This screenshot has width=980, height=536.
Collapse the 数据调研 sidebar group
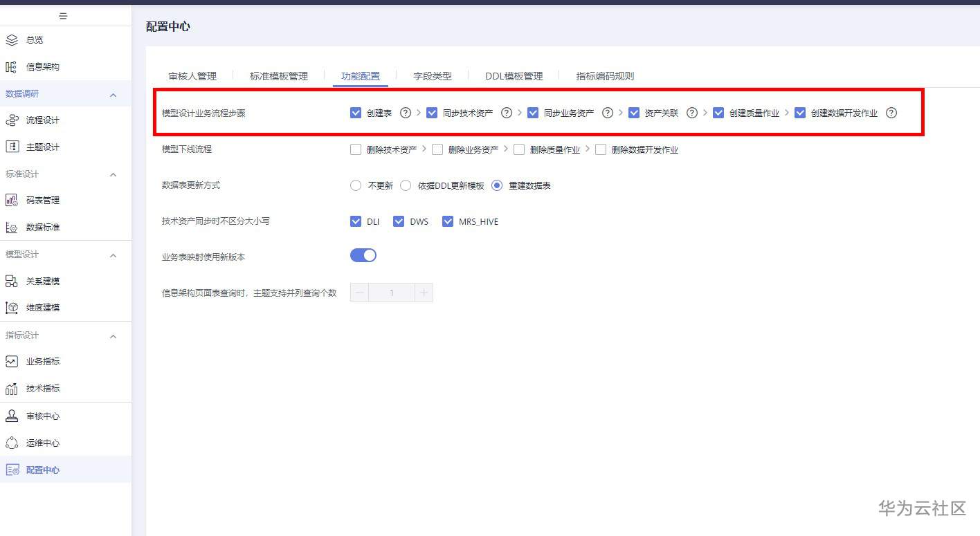(x=114, y=95)
